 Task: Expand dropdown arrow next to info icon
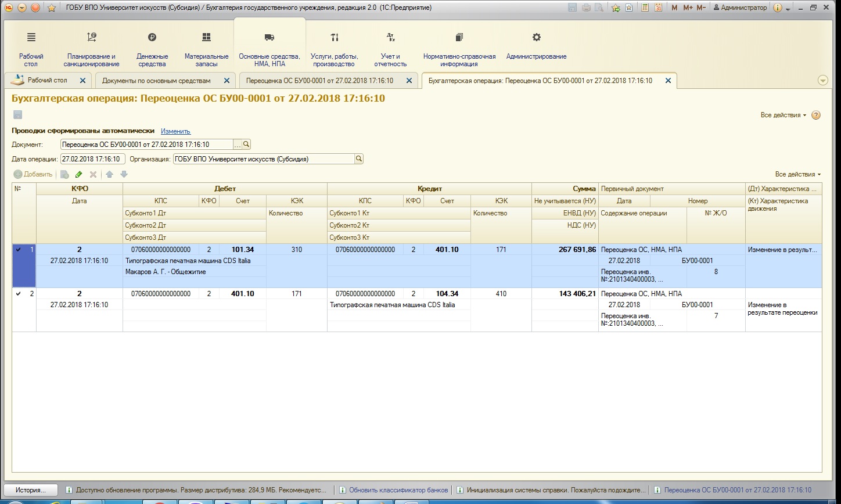(788, 8)
